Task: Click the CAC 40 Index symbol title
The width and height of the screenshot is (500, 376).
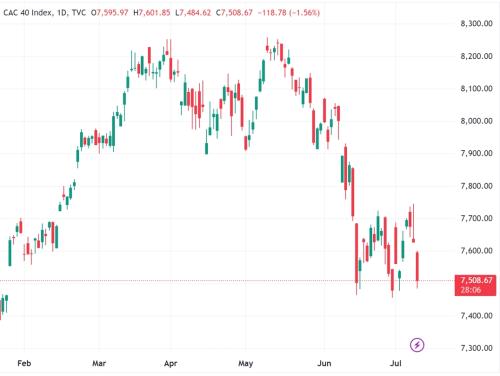Action: click(x=28, y=13)
